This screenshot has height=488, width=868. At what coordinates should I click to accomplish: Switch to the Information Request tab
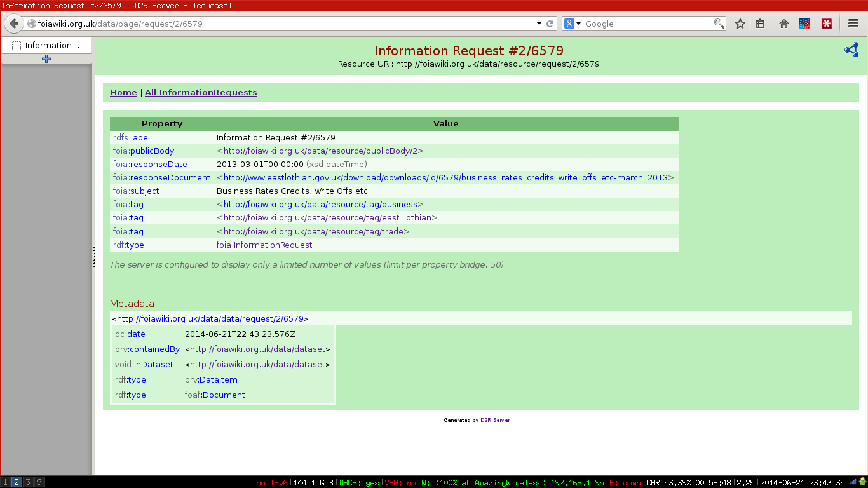pos(46,45)
